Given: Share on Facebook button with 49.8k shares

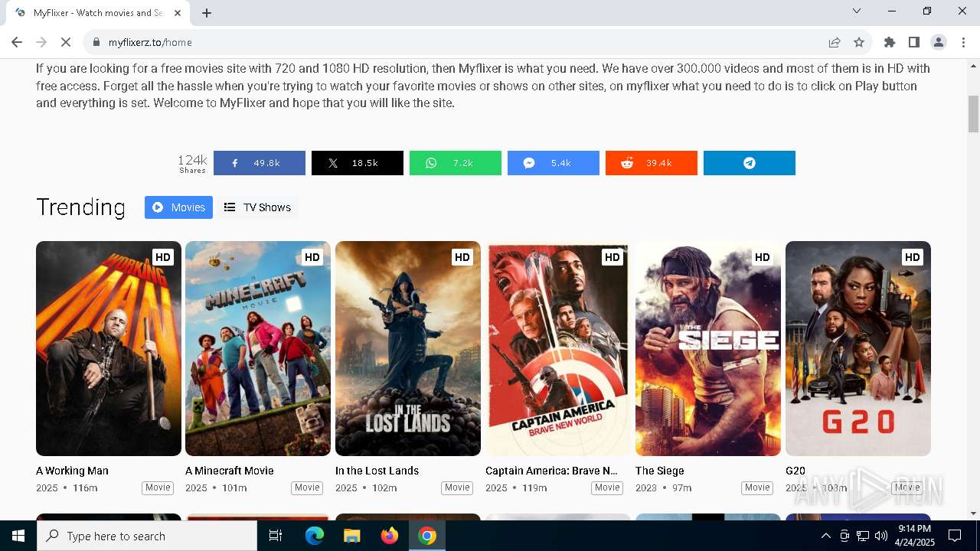Looking at the screenshot, I should pos(259,163).
